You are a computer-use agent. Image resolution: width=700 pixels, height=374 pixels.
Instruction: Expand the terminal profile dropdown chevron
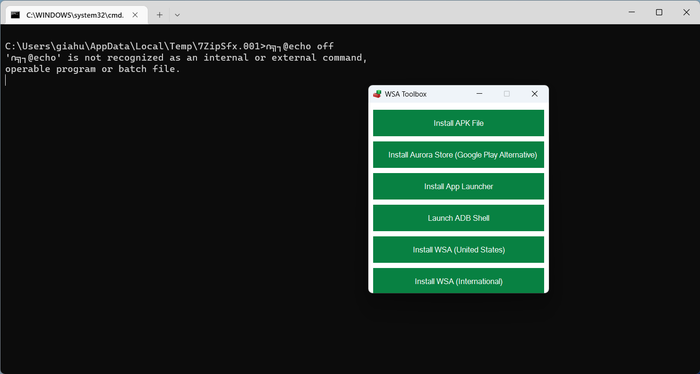pyautogui.click(x=177, y=15)
